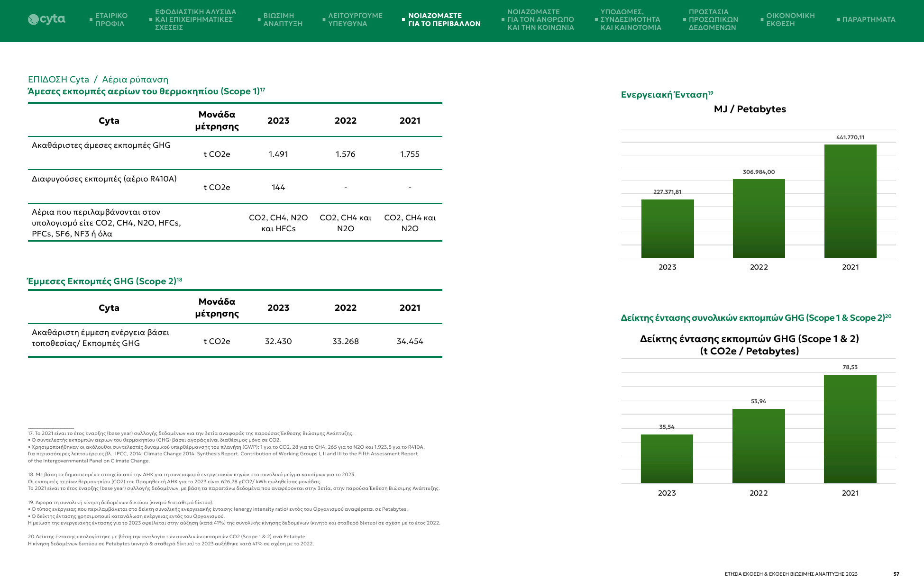Image resolution: width=924 pixels, height=588 pixels.
Task: Click the ΕΤΗΣΙΑ ΕΚΘΕΣΗ & ΕΚΘΕΣΗ ΒΙΩΣΙΜΗΣ ΑΝΑΠΤΥΞΗΣ 2023 footer
Action: (x=791, y=574)
